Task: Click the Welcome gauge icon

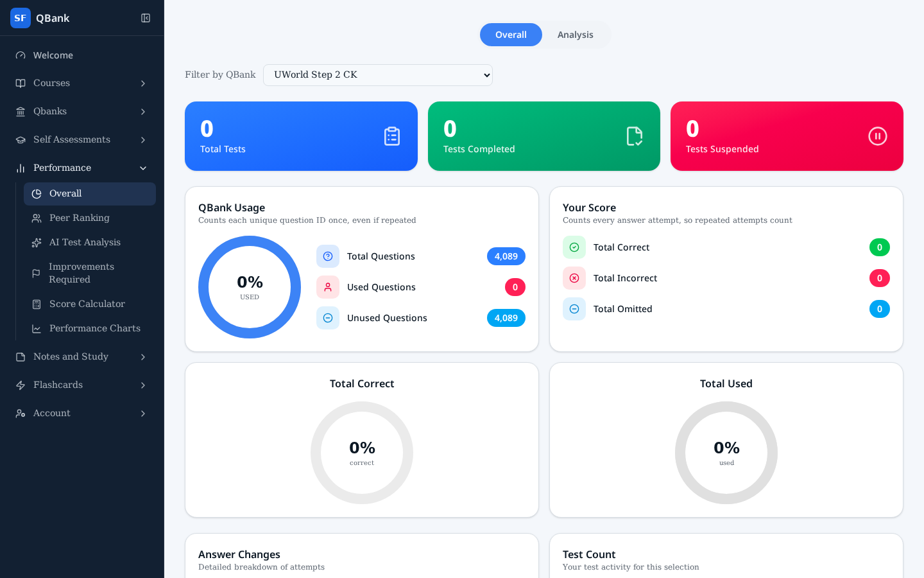Action: click(21, 55)
